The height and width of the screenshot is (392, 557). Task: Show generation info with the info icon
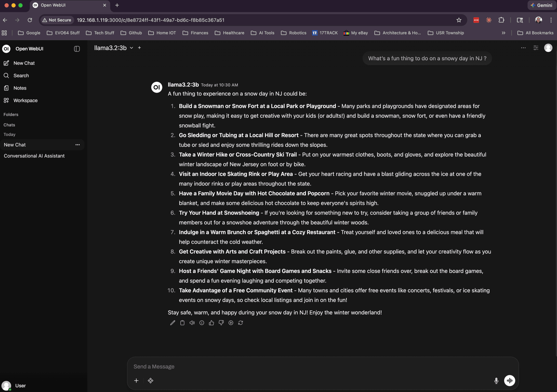click(202, 323)
